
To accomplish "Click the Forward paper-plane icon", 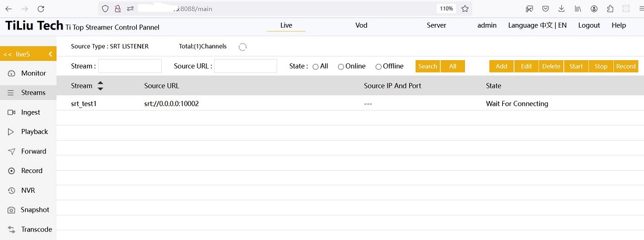I will 12,151.
